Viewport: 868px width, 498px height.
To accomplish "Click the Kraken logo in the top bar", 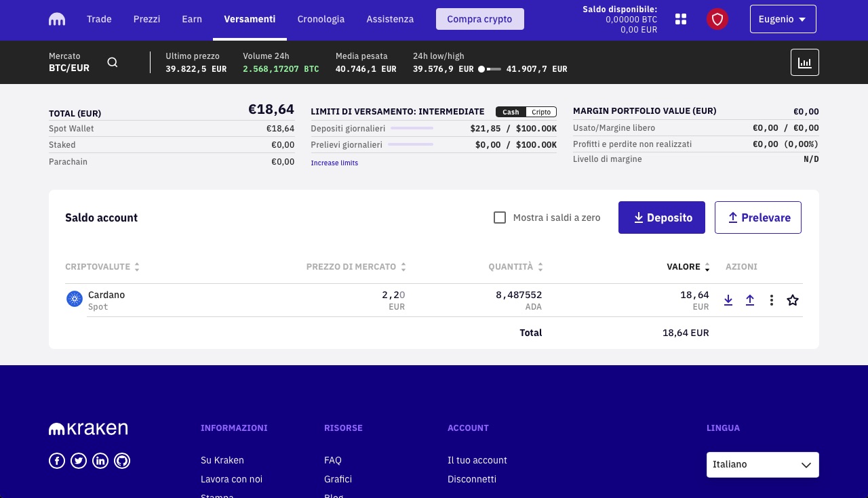I will point(57,20).
